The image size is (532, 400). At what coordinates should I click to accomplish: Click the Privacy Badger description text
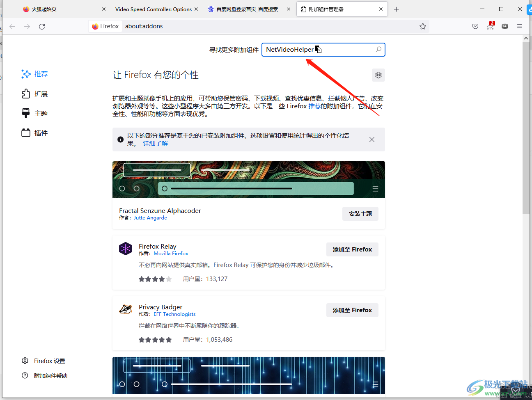[190, 326]
